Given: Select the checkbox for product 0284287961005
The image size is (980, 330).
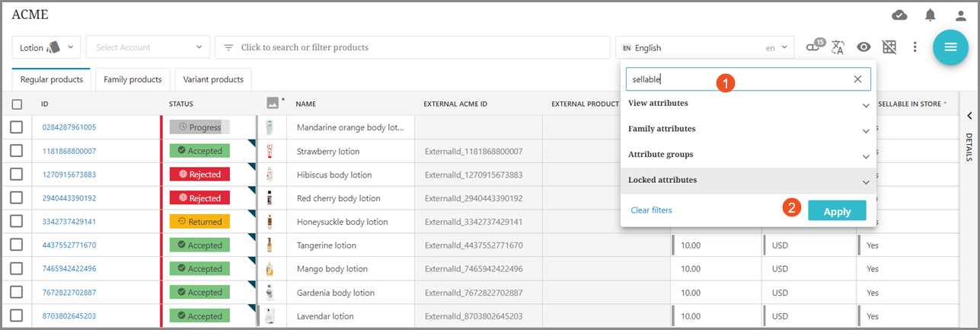Looking at the screenshot, I should pos(17,127).
